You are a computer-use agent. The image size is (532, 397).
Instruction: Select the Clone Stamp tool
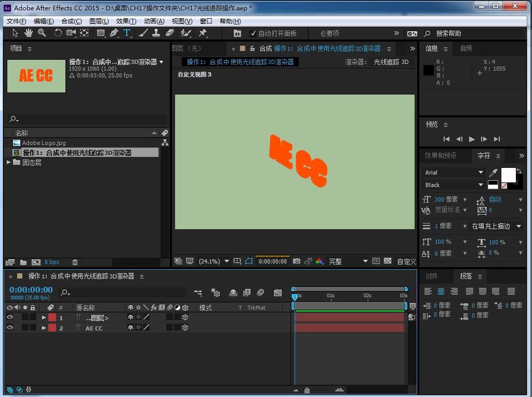coord(156,33)
